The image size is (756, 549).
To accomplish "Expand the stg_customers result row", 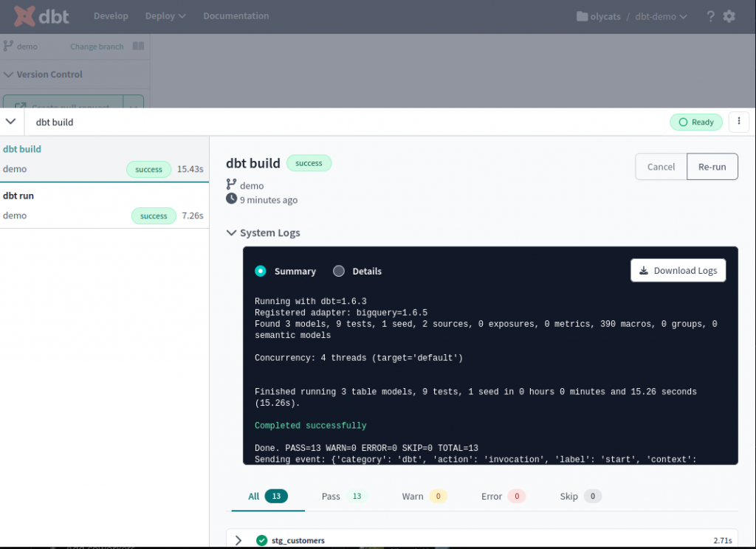I will coord(238,540).
